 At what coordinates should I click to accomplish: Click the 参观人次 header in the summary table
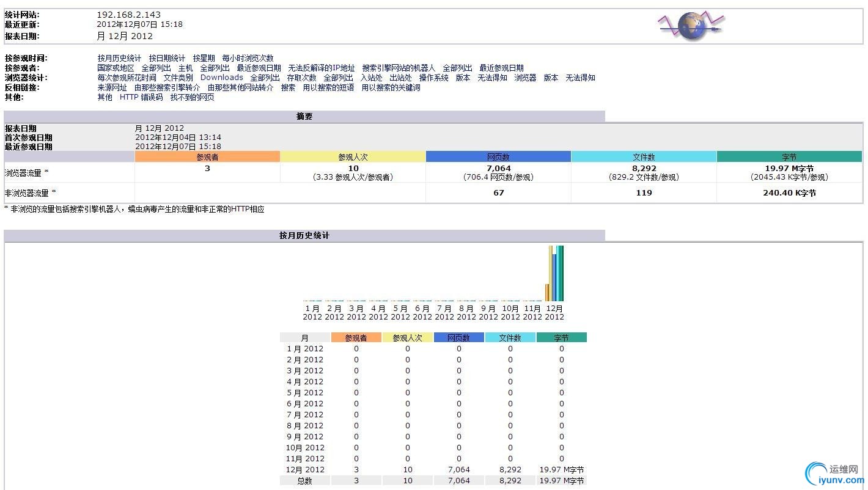(353, 157)
